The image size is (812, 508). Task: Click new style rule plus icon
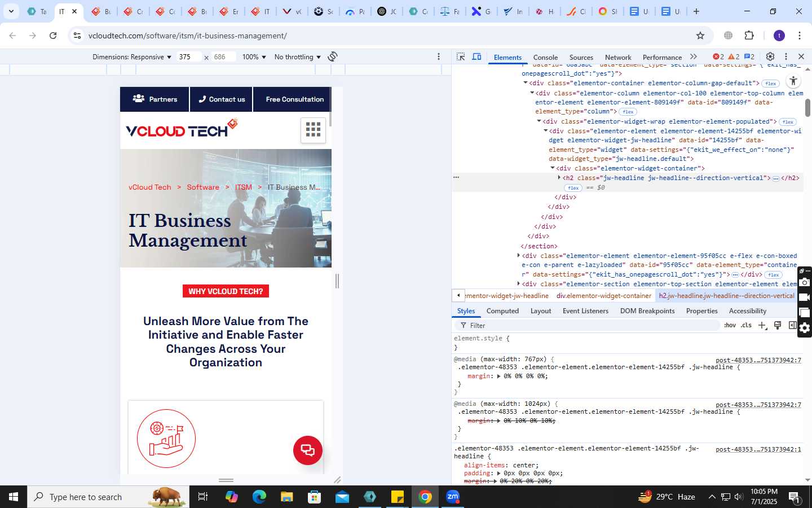tap(762, 325)
